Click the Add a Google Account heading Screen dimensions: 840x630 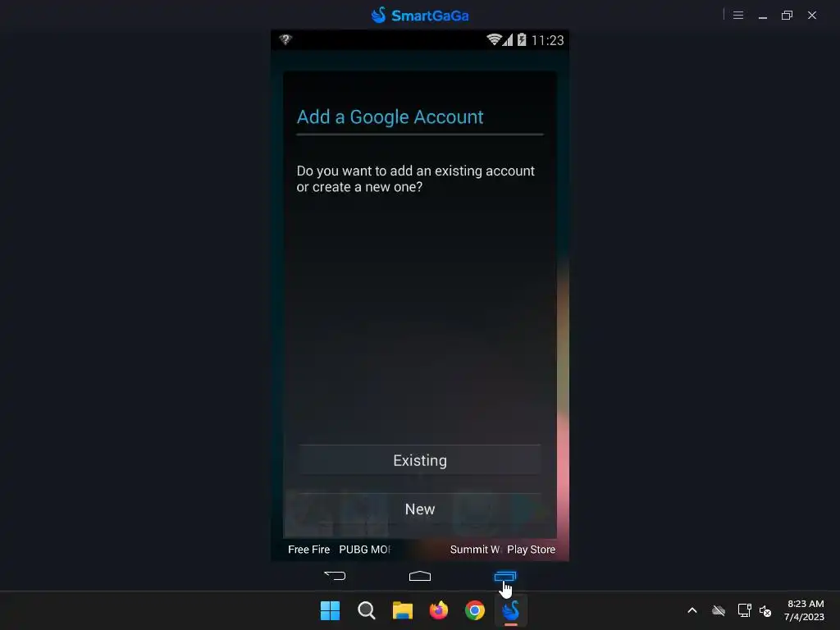pyautogui.click(x=390, y=116)
